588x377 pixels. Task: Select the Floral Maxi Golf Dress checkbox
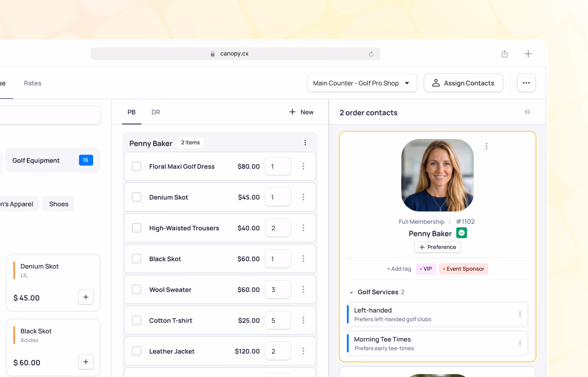137,166
